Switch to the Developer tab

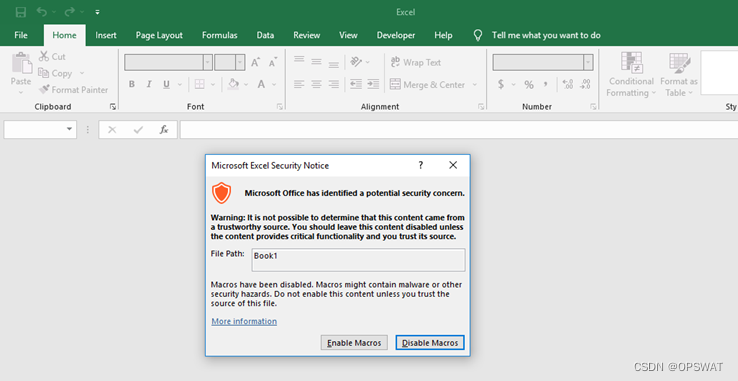396,35
